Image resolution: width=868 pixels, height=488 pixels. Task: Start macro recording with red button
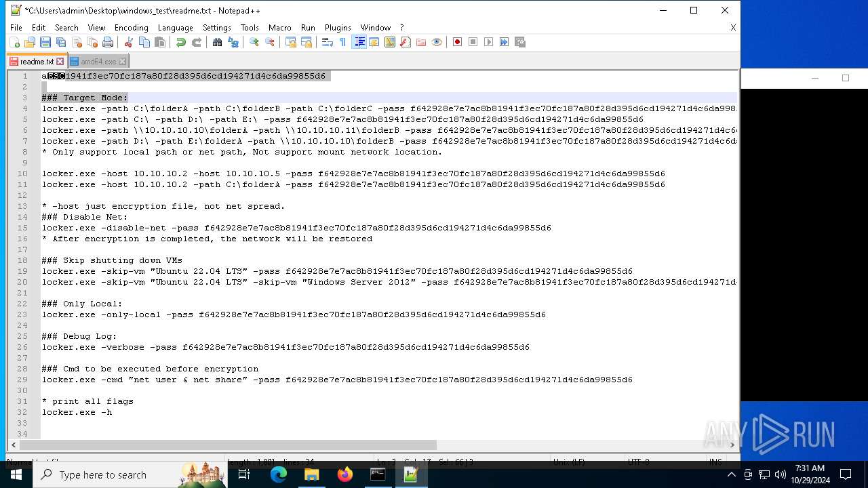(458, 42)
